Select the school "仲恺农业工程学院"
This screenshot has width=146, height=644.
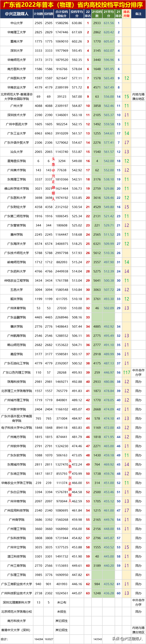pyautogui.click(x=17, y=281)
